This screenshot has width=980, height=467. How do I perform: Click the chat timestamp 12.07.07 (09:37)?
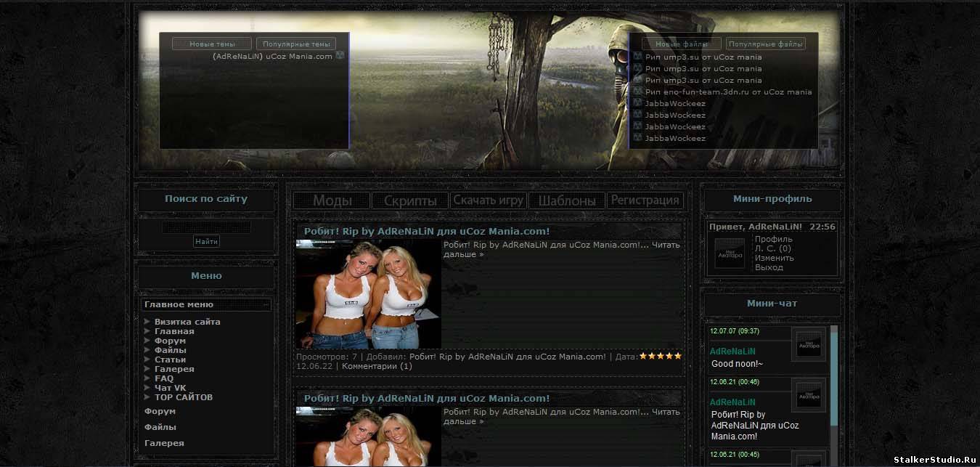[x=735, y=330]
